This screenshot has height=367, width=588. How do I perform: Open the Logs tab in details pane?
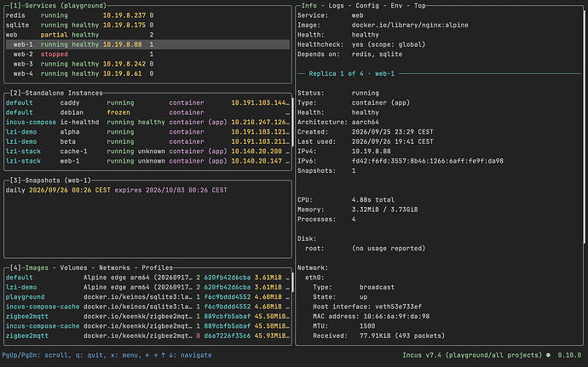click(336, 6)
